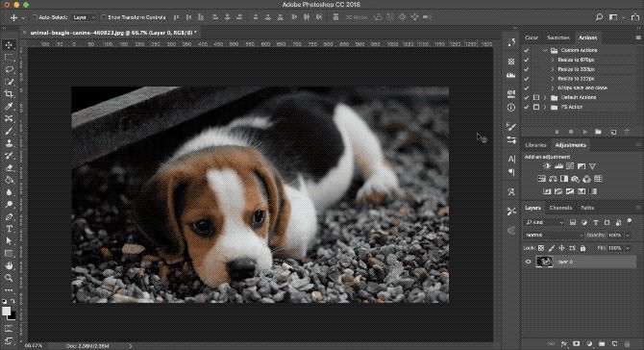
Task: Switch to the Channels tab
Action: coord(560,208)
